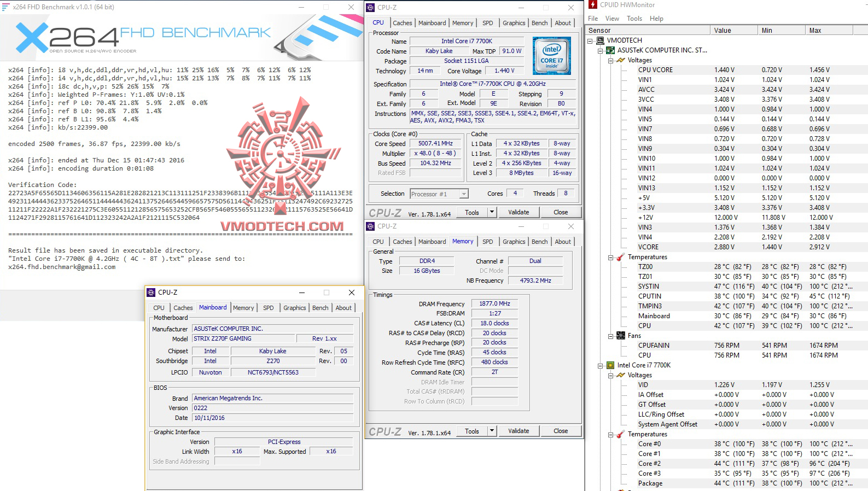868x491 pixels.
Task: Click Close in the top CPU-Z window
Action: click(x=561, y=212)
